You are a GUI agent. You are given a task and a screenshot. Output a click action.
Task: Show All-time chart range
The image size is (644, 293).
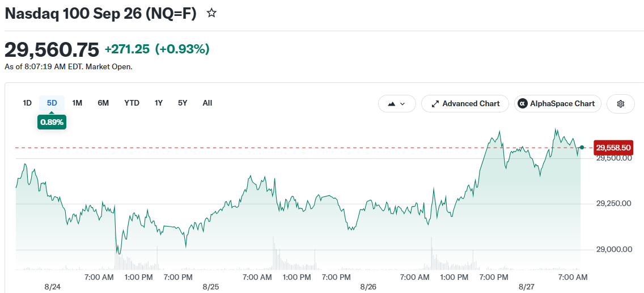coord(207,103)
